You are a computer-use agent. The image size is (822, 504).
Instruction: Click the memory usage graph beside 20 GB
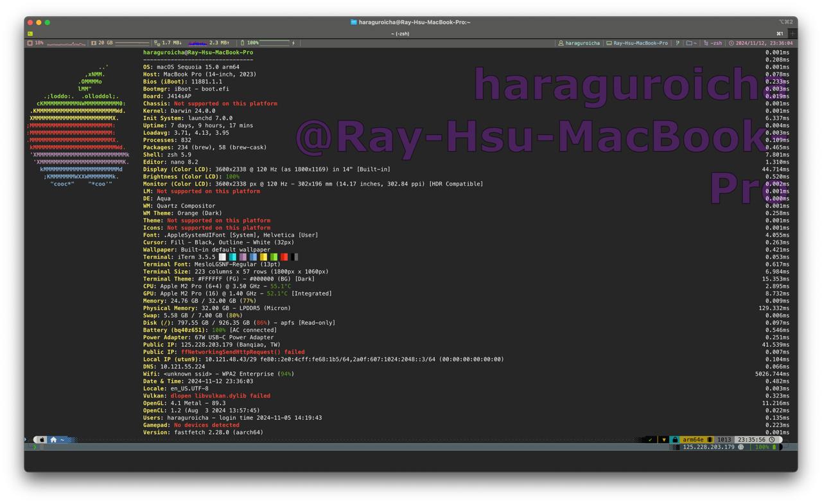pos(132,43)
